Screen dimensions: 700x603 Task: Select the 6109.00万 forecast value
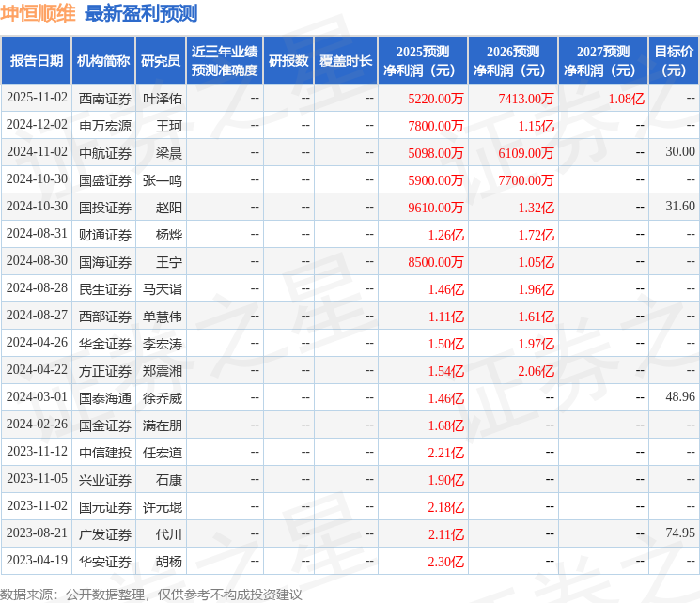(x=526, y=153)
